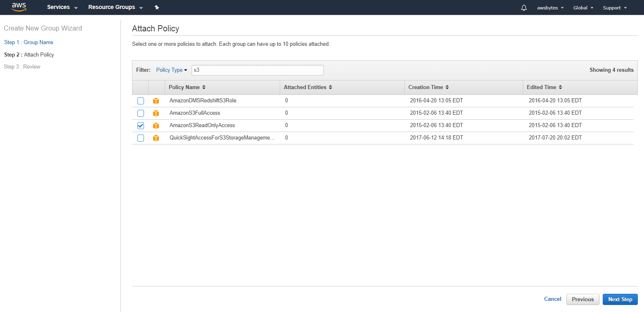
Task: Click the AWS logo home icon
Action: coord(19,7)
